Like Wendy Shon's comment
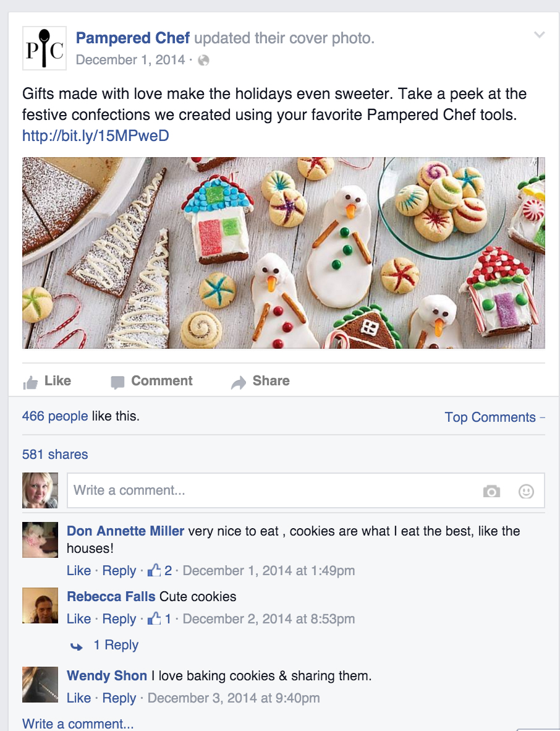This screenshot has height=731, width=560. [78, 698]
